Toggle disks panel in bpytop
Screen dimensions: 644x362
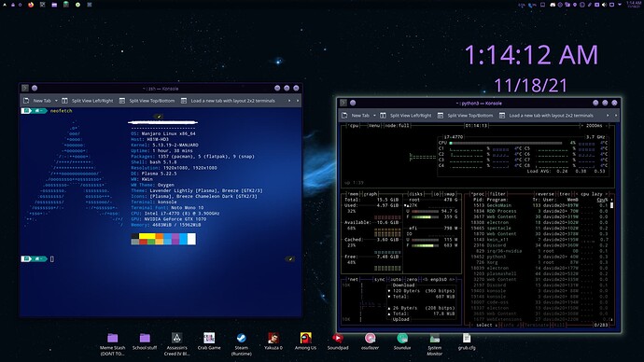[415, 194]
